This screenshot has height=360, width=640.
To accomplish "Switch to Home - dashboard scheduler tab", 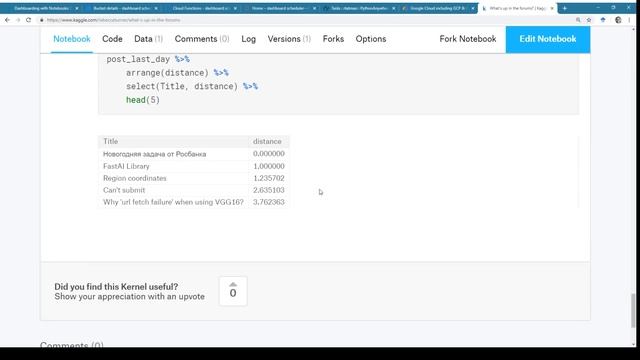I will coord(279,8).
